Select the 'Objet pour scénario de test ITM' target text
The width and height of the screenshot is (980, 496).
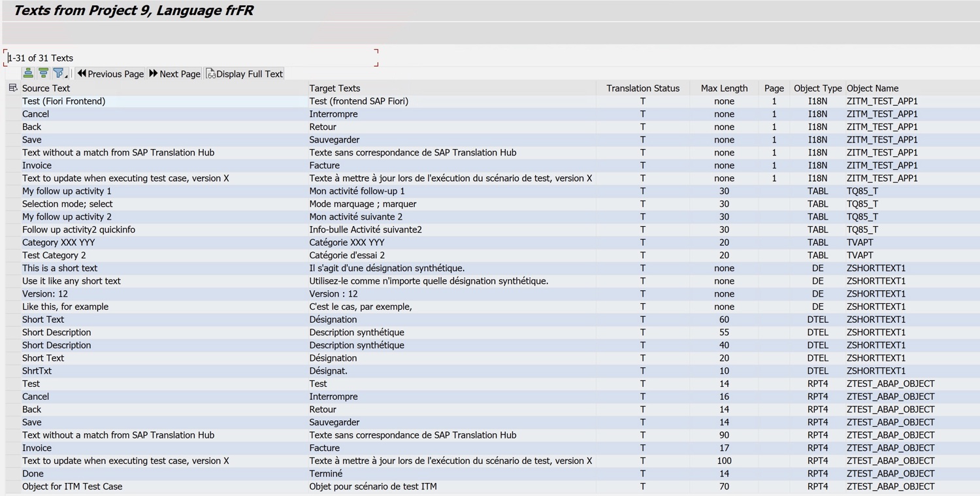click(373, 487)
